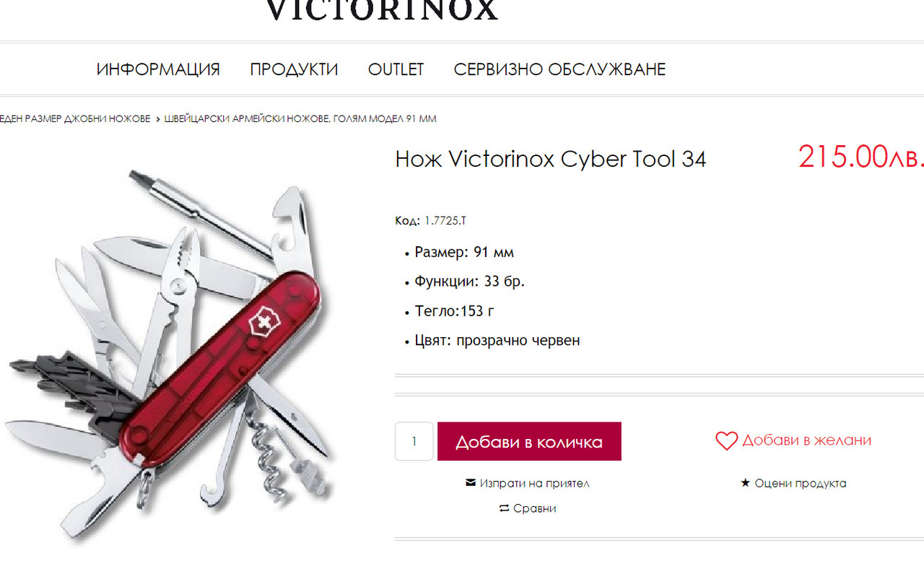
Task: Click the Victorinox logo at top
Action: click(382, 10)
